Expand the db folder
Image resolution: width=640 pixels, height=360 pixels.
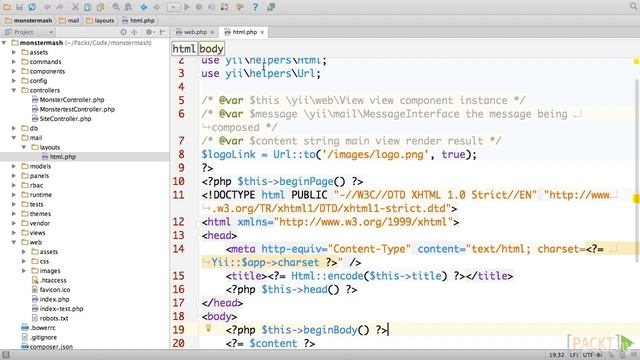pyautogui.click(x=14, y=128)
